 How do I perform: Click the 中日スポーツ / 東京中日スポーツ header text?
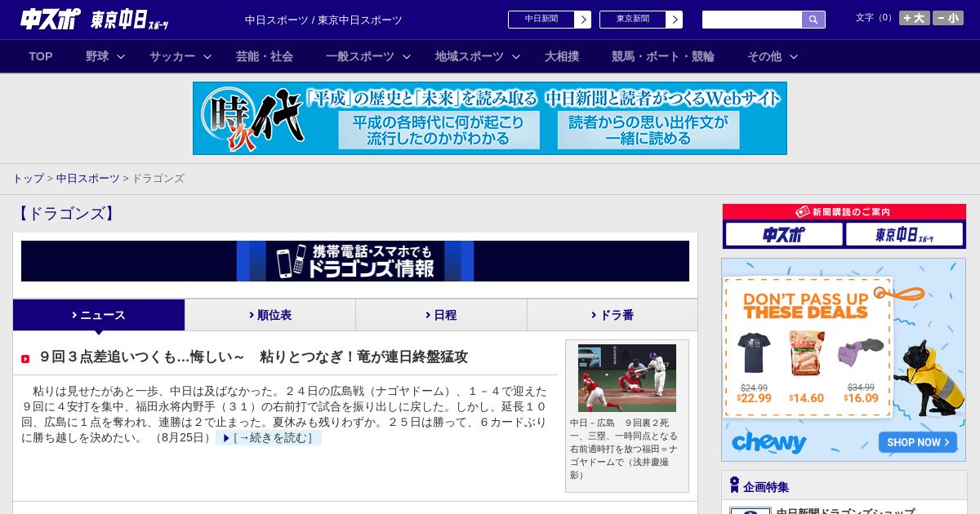[323, 20]
